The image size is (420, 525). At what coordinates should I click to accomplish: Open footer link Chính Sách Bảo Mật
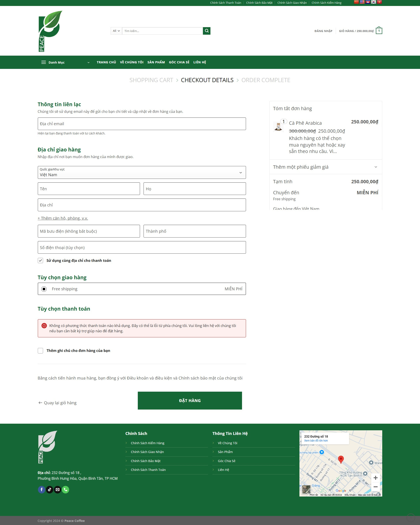point(146,461)
